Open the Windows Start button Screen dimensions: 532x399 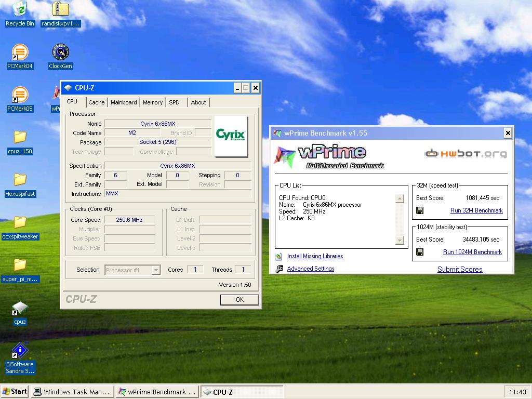(15, 392)
